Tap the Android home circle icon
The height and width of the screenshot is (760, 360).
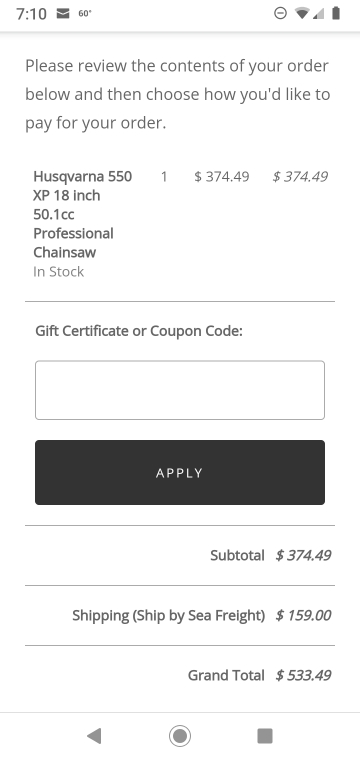(180, 736)
